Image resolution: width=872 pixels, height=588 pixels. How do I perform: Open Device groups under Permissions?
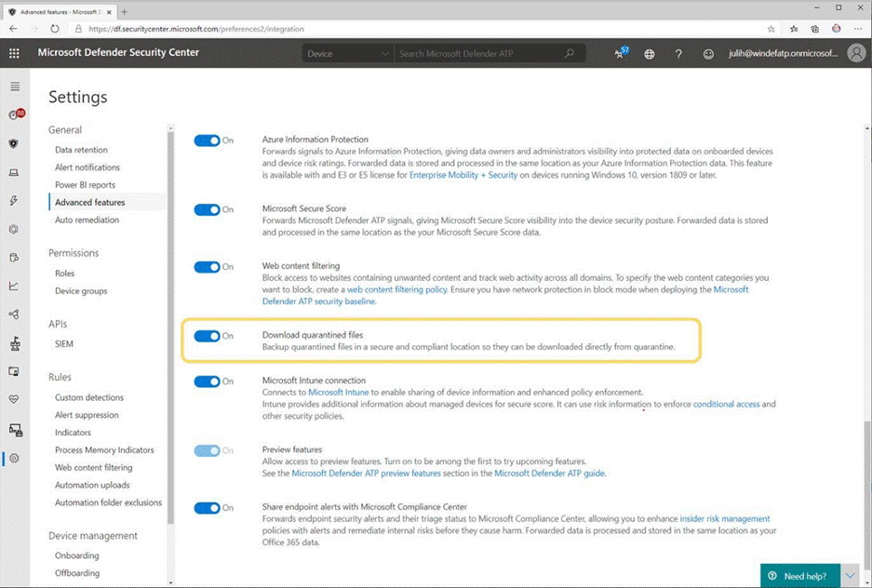click(x=81, y=290)
